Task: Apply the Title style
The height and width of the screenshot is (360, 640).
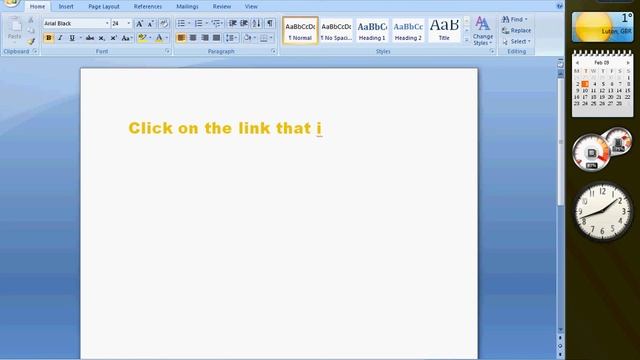Action: pyautogui.click(x=444, y=30)
